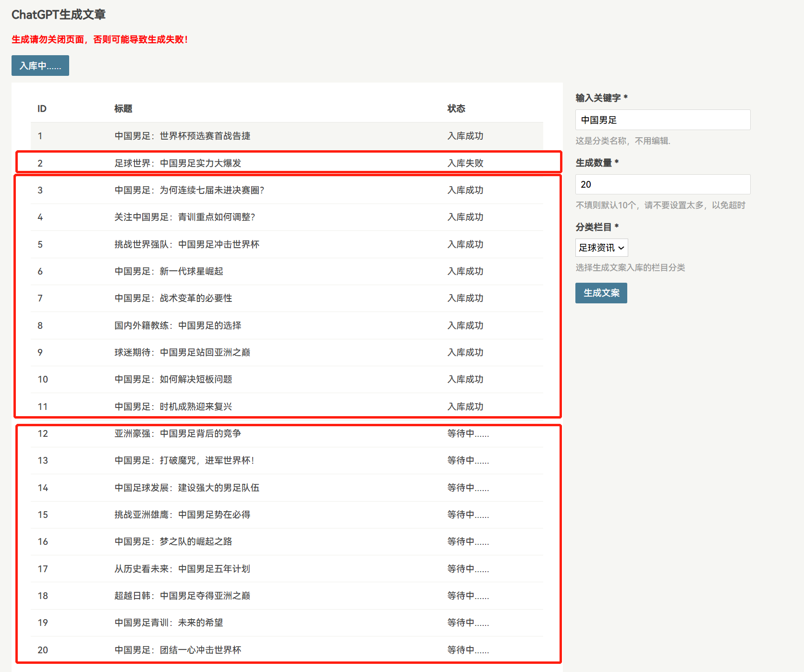
Task: Click row title 关注中国男足：青训重点如何调整？
Action: coord(185,217)
